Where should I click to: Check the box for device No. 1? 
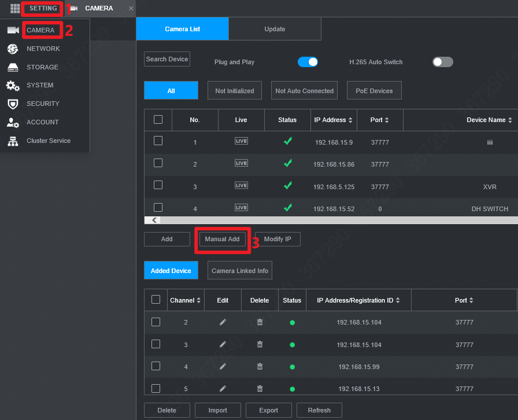point(158,141)
